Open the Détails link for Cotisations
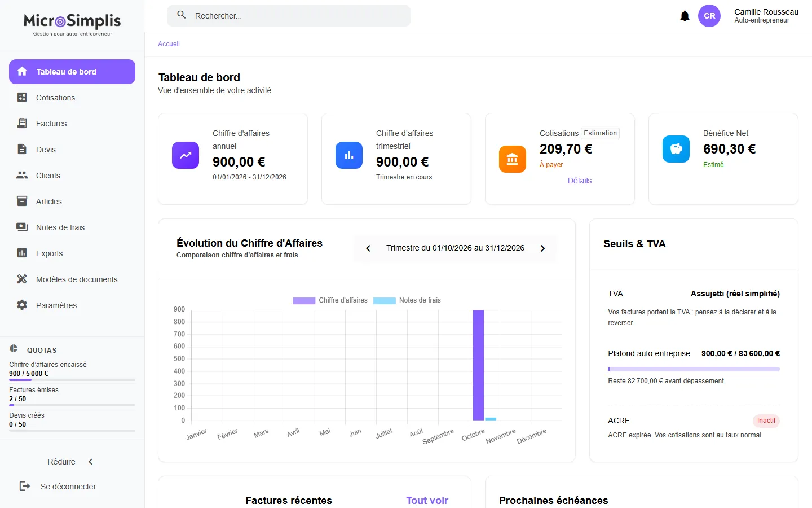 click(580, 181)
